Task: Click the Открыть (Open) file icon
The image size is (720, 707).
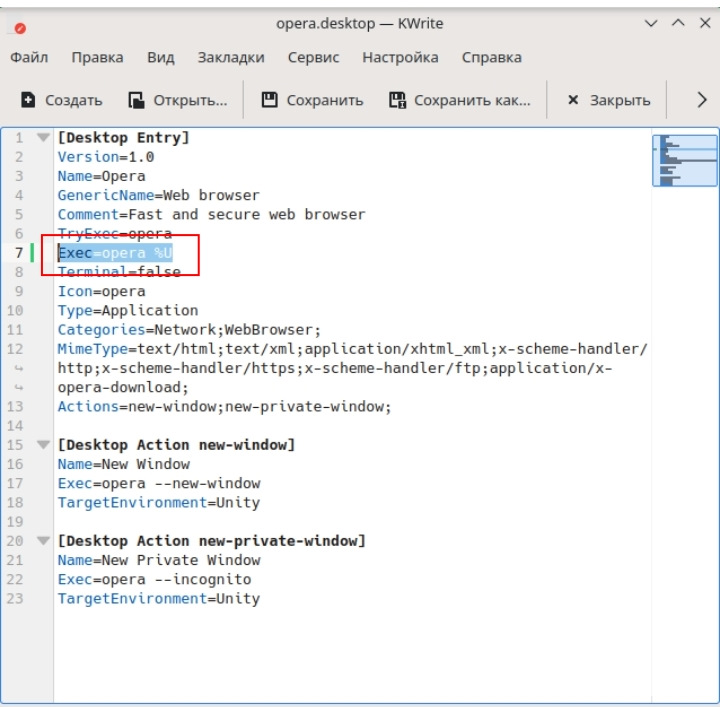Action: (137, 100)
